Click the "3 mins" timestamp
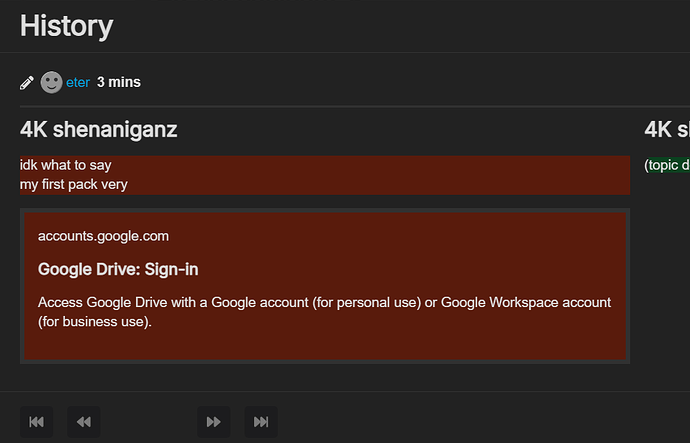Viewport: 690px width, 443px height. point(119,83)
